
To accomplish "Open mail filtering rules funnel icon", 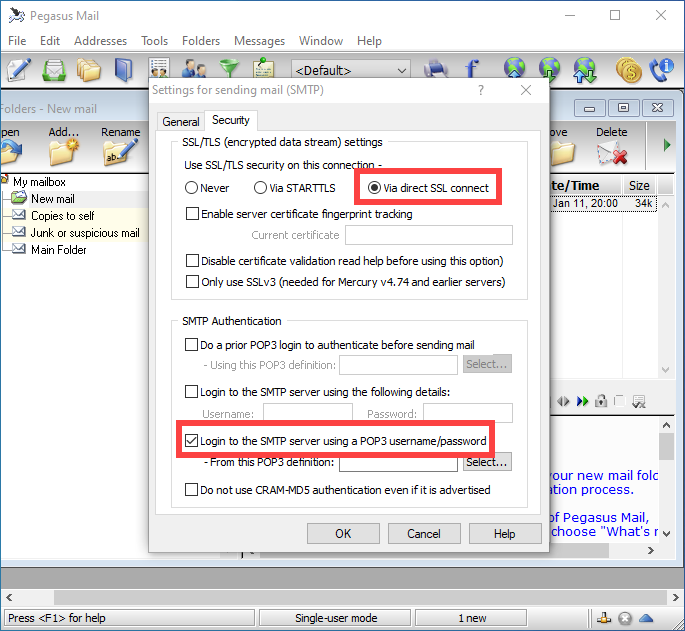I will coord(229,68).
